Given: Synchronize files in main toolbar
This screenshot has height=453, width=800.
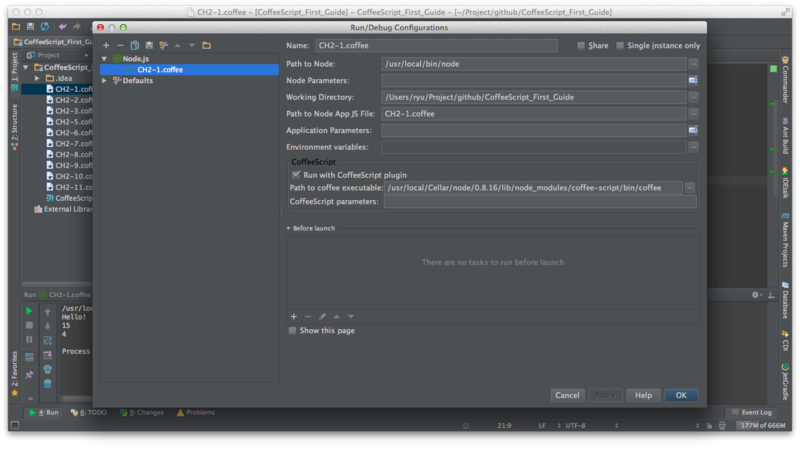Looking at the screenshot, I should [45, 27].
